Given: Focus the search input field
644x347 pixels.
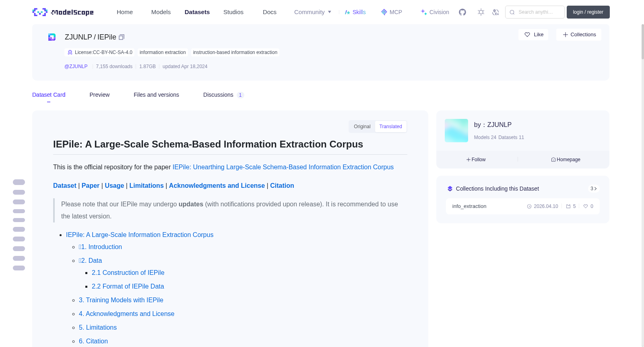Looking at the screenshot, I should click(535, 12).
